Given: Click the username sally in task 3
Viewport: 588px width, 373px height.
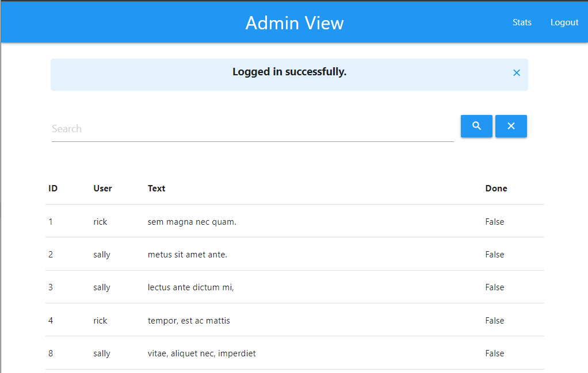Looking at the screenshot, I should tap(101, 287).
